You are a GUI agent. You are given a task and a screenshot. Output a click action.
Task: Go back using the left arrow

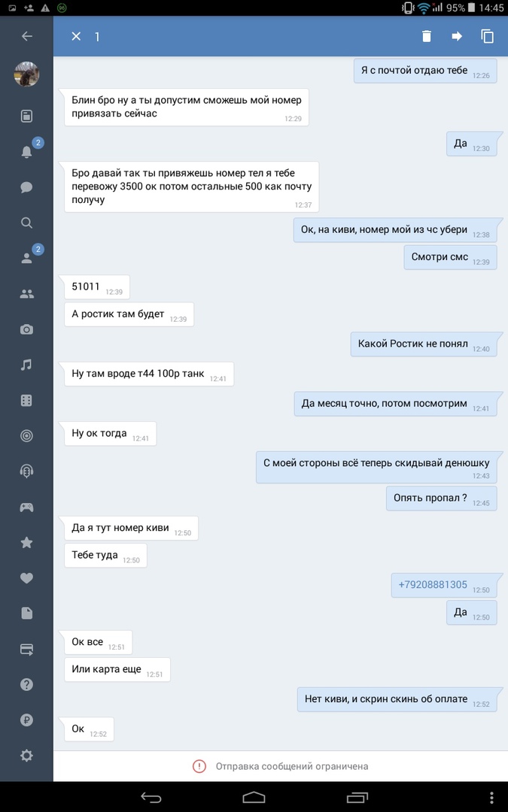(27, 36)
